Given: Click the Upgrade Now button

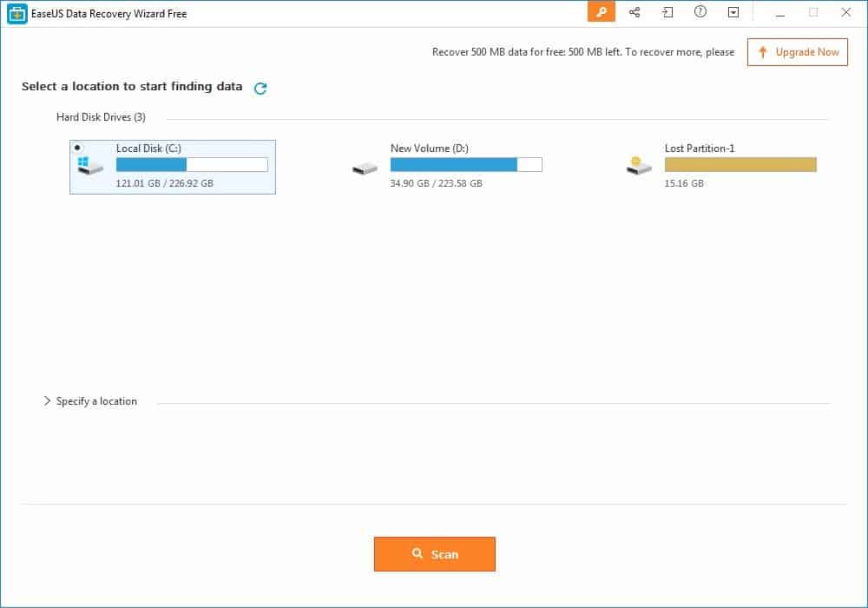Looking at the screenshot, I should (x=797, y=52).
